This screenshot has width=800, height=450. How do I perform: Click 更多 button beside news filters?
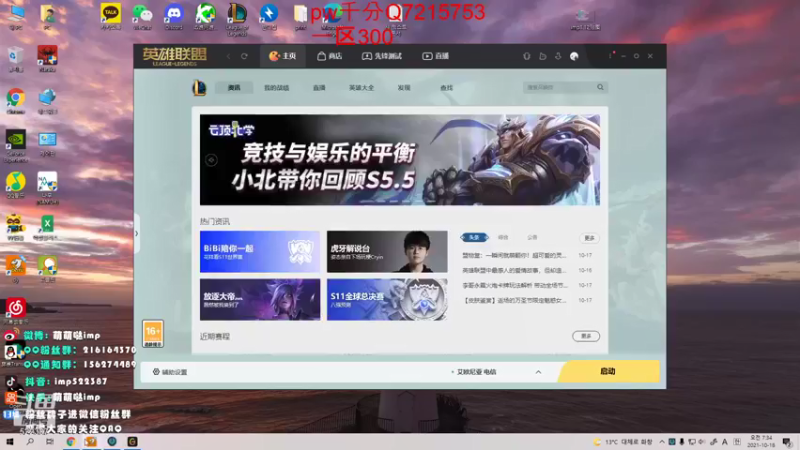click(589, 238)
